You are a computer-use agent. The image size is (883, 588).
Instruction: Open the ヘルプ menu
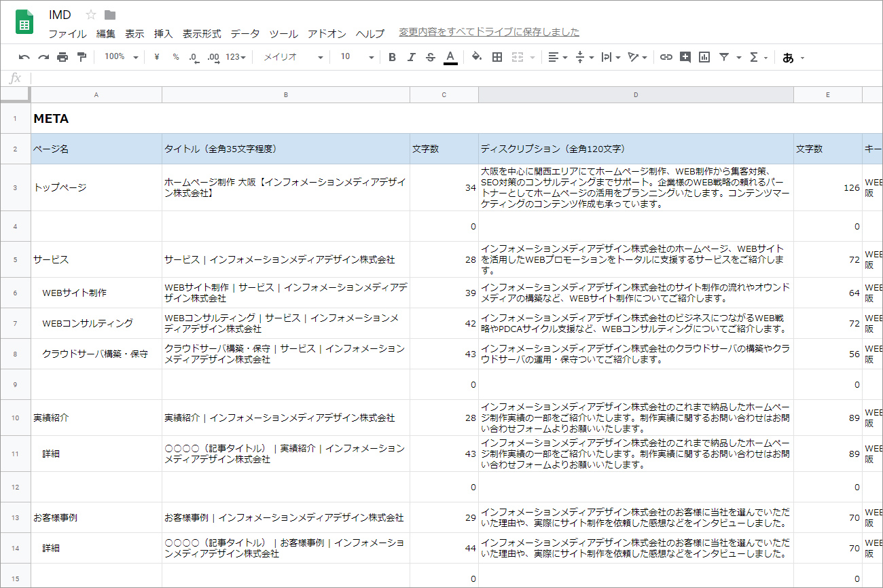(370, 33)
